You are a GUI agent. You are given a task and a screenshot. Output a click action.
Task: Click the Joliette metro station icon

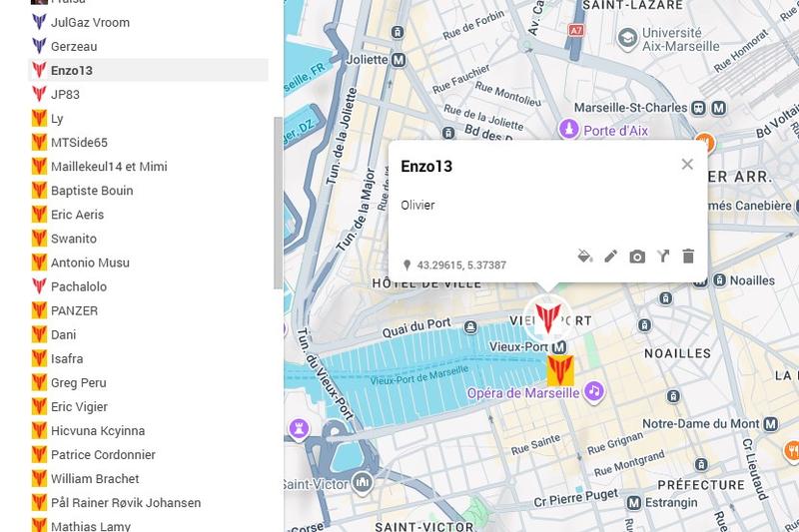click(399, 60)
